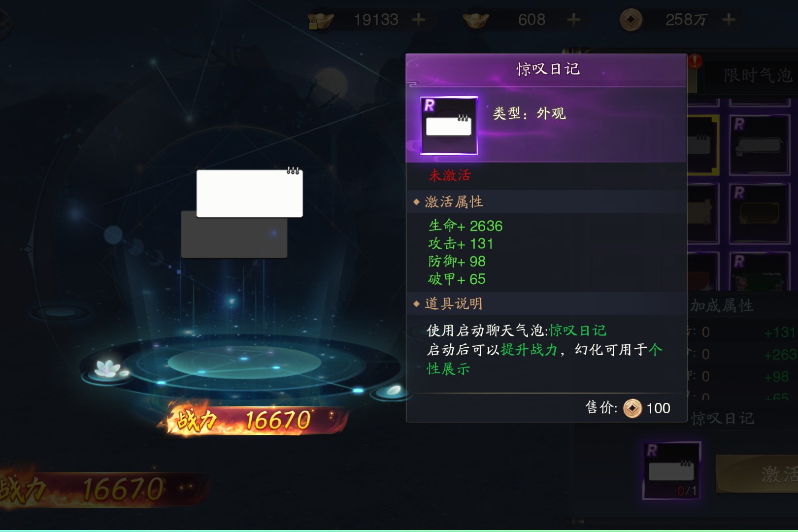Add copper coins via plus beside 258万
The width and height of the screenshot is (798, 532).
(x=729, y=20)
